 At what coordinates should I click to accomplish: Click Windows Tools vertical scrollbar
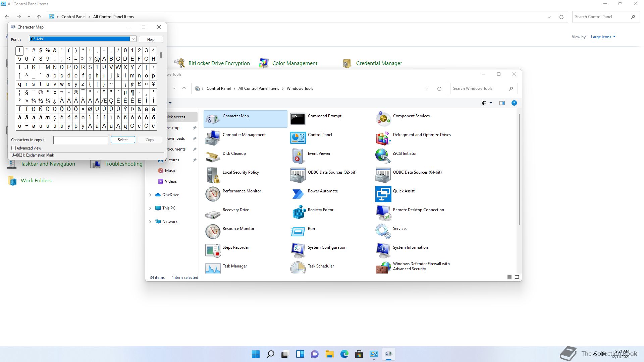click(x=519, y=169)
